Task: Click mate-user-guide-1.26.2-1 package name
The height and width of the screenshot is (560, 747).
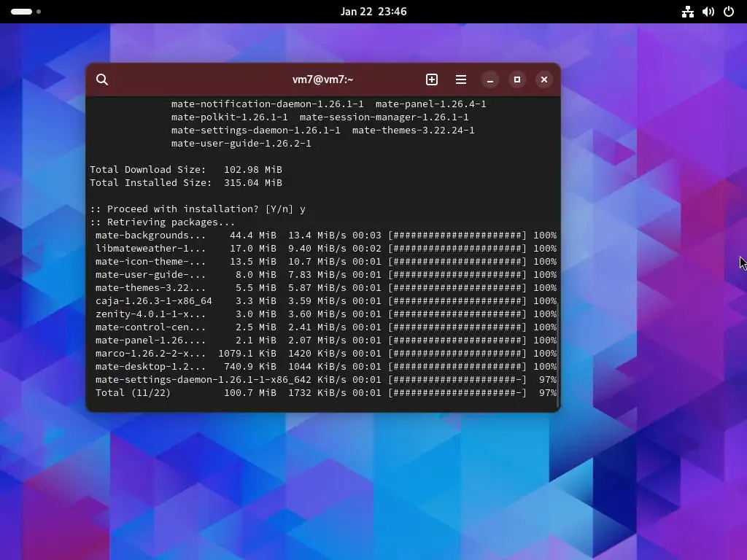Action: point(241,144)
